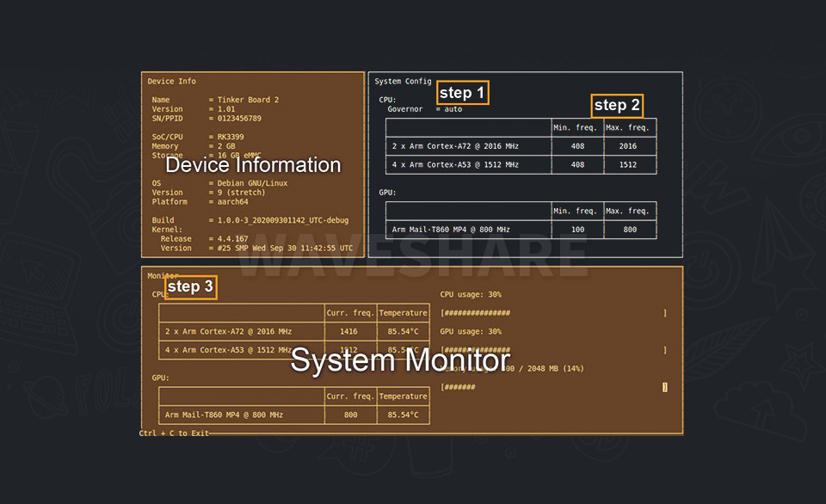Click the Governor auto value

[x=453, y=109]
